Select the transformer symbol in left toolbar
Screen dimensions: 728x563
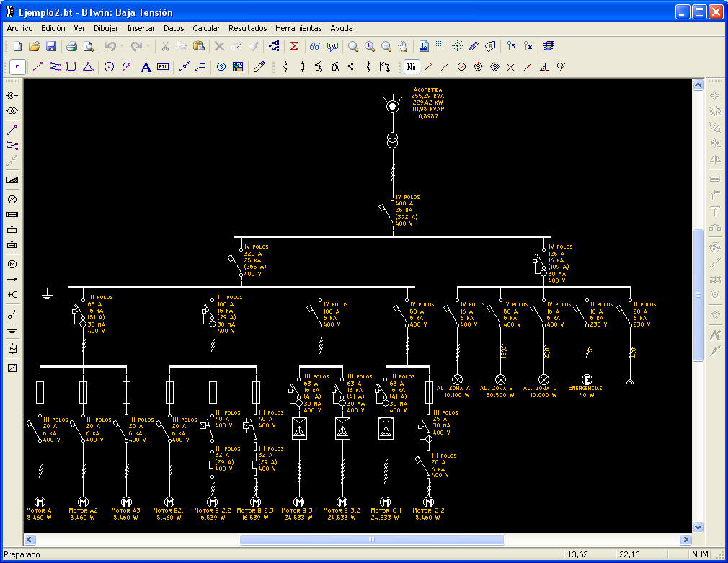[x=12, y=111]
